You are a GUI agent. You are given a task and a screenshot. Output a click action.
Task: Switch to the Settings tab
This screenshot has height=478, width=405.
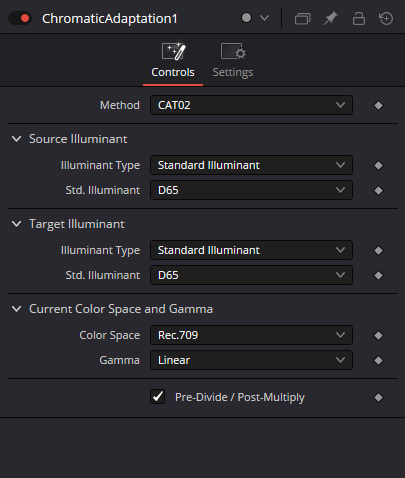click(233, 61)
